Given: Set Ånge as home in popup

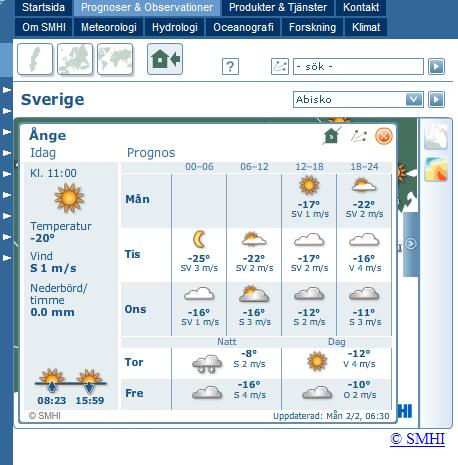Looking at the screenshot, I should [x=332, y=136].
